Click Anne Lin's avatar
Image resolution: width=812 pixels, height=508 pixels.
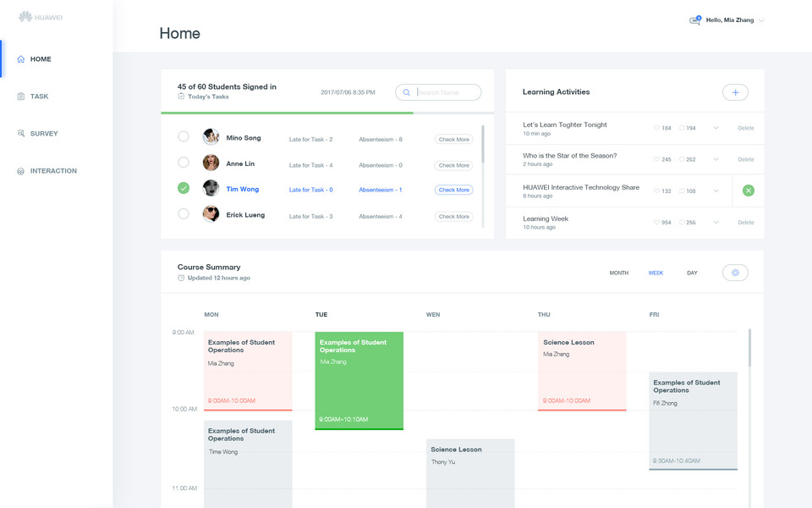[211, 163]
